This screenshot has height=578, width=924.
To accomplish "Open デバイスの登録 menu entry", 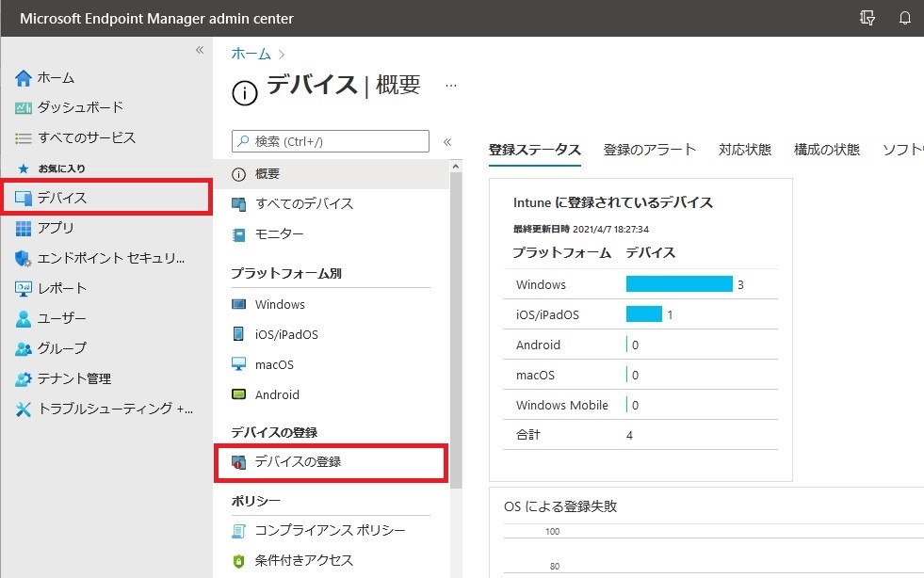I will [x=332, y=462].
